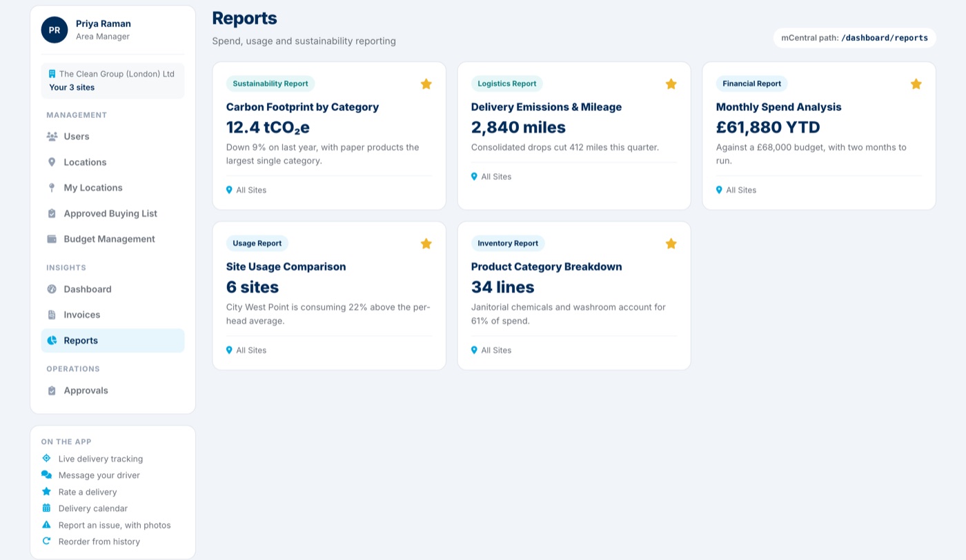This screenshot has width=966, height=560.
Task: Click the 34 lines value
Action: tap(503, 287)
